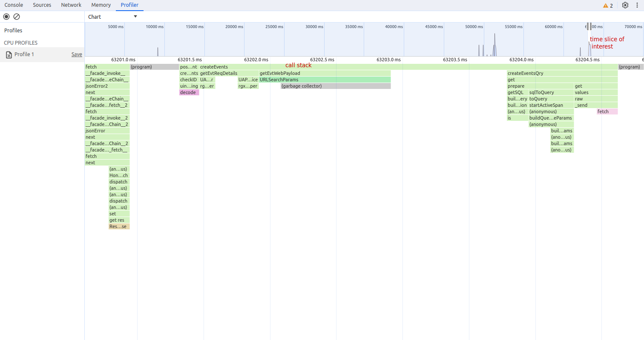Open the Memory panel

(x=101, y=5)
